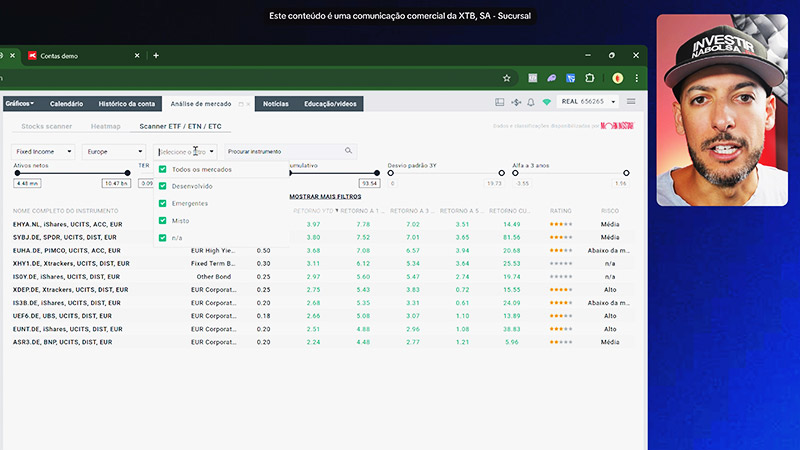This screenshot has width=800, height=450.
Task: Toggle the n/a market checkbox
Action: point(163,238)
